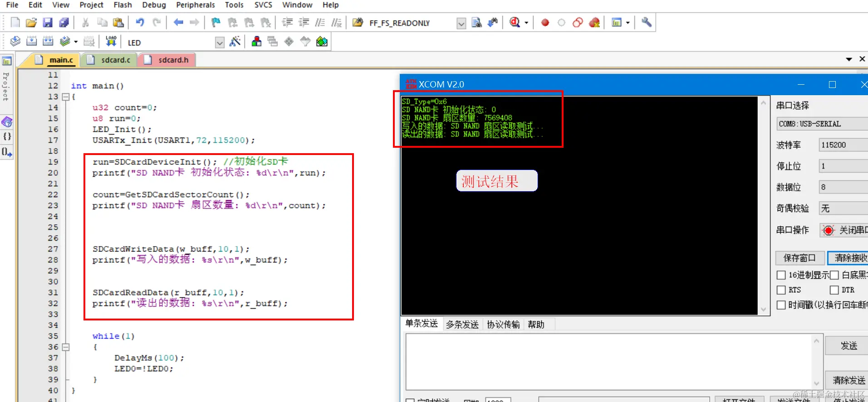
Task: Toggle 白底黑字 checkbox in XCOM
Action: [834, 275]
